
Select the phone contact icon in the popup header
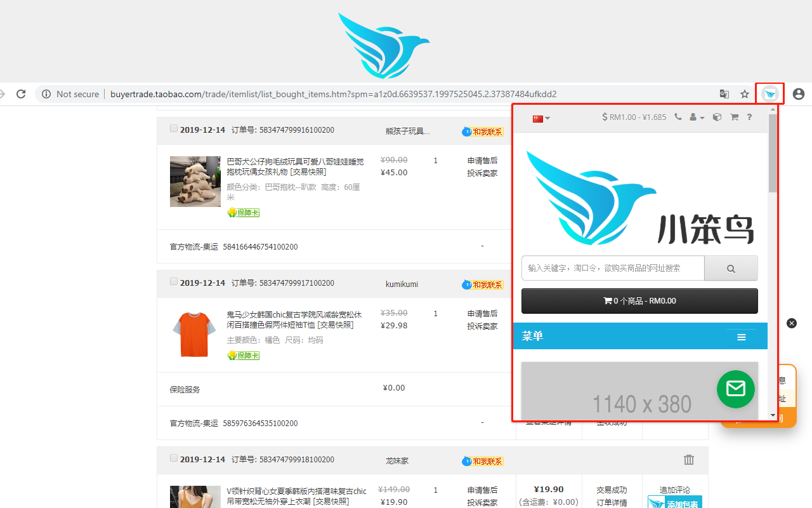click(678, 117)
